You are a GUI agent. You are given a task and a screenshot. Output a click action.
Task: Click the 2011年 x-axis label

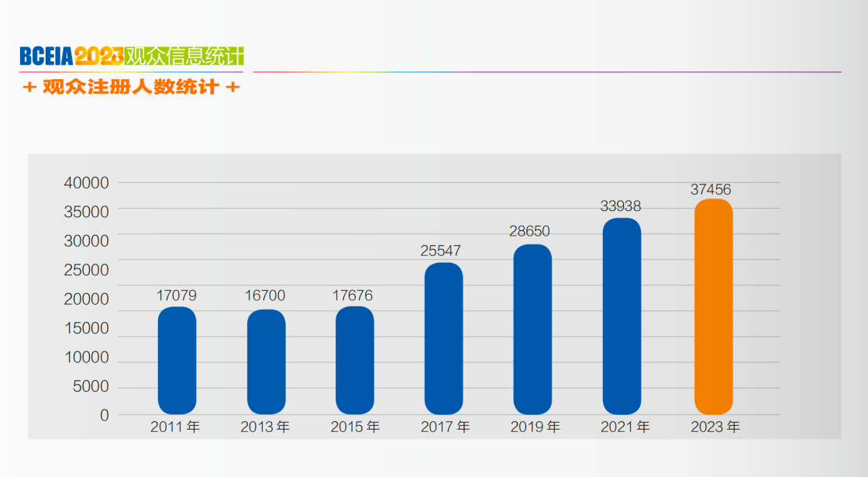pyautogui.click(x=175, y=427)
